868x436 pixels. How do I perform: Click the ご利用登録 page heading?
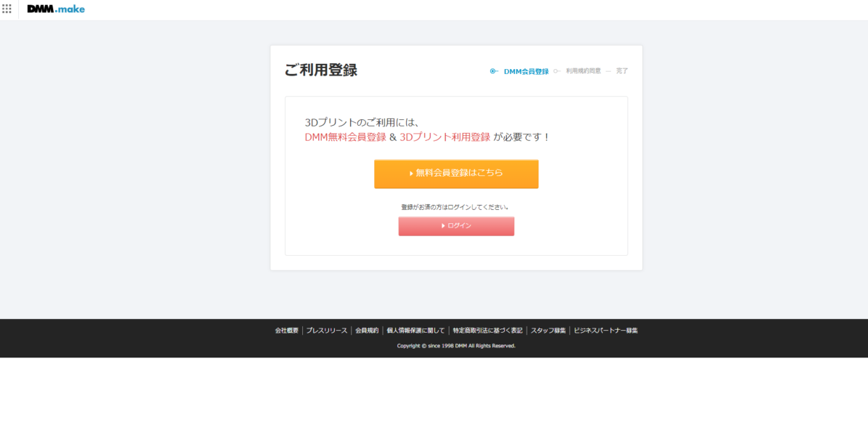click(x=321, y=70)
